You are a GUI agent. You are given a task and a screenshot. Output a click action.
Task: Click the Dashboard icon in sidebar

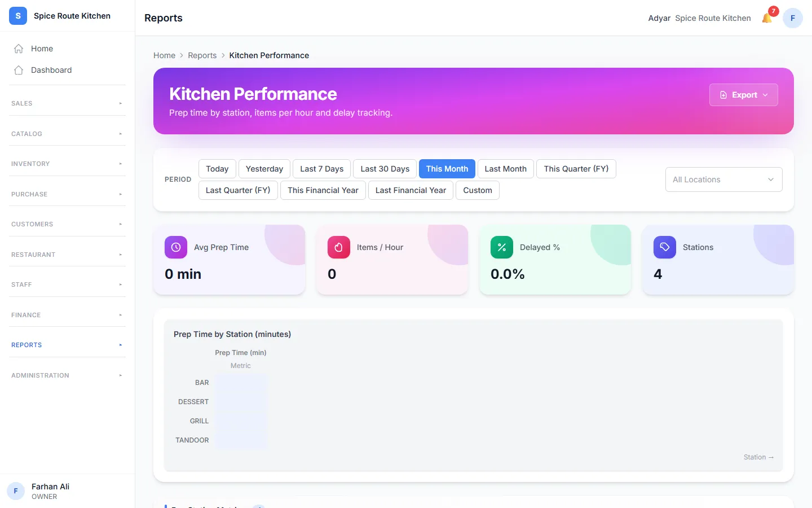click(x=19, y=70)
